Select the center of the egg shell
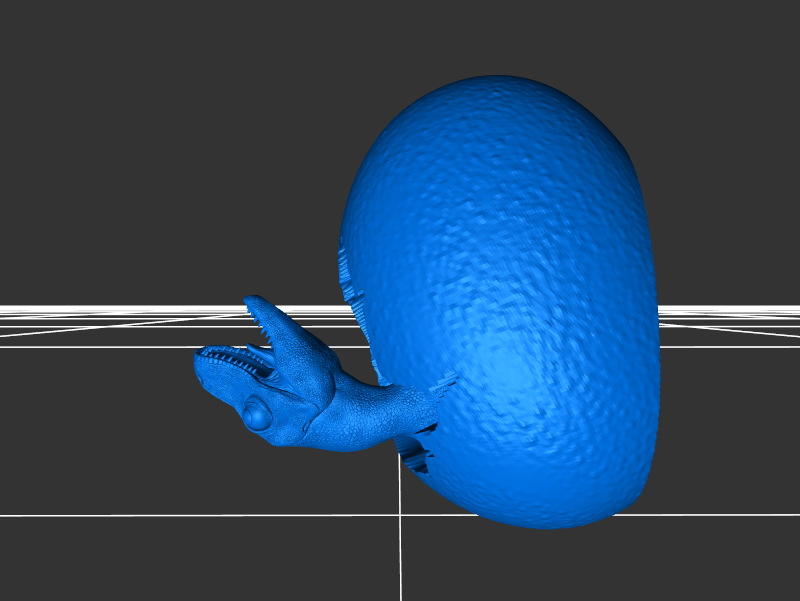The width and height of the screenshot is (800, 601). click(500, 300)
